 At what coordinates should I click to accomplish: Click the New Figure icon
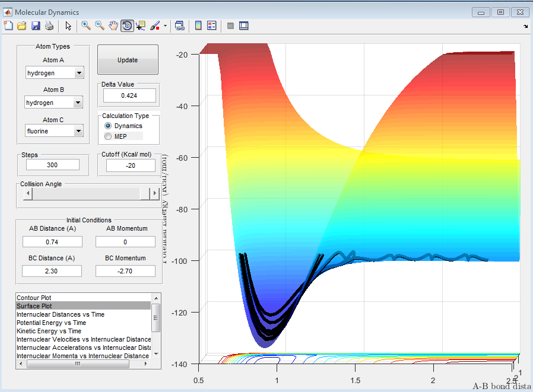click(x=8, y=26)
